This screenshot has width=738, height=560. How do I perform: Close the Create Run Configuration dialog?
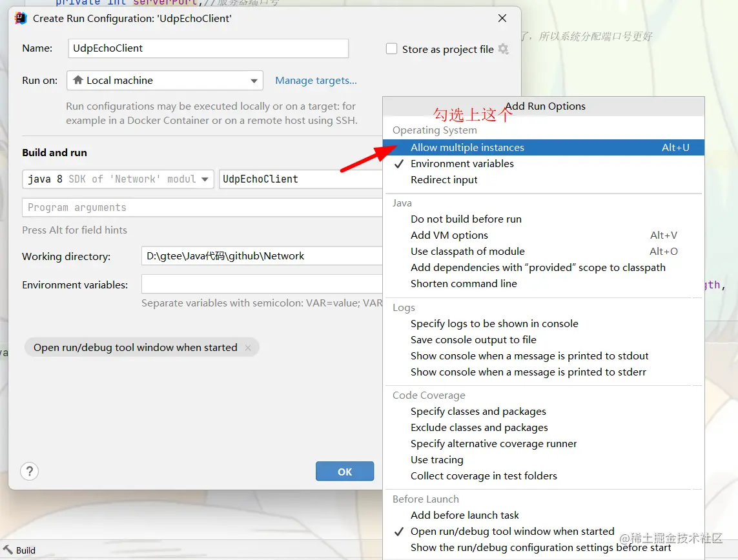pos(502,18)
